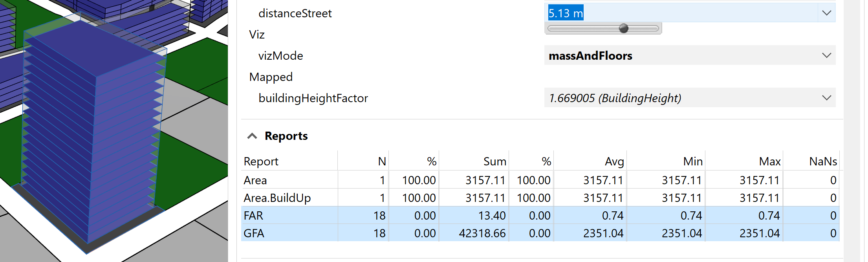The width and height of the screenshot is (868, 262).
Task: Click the Viz attribute group label
Action: (257, 35)
